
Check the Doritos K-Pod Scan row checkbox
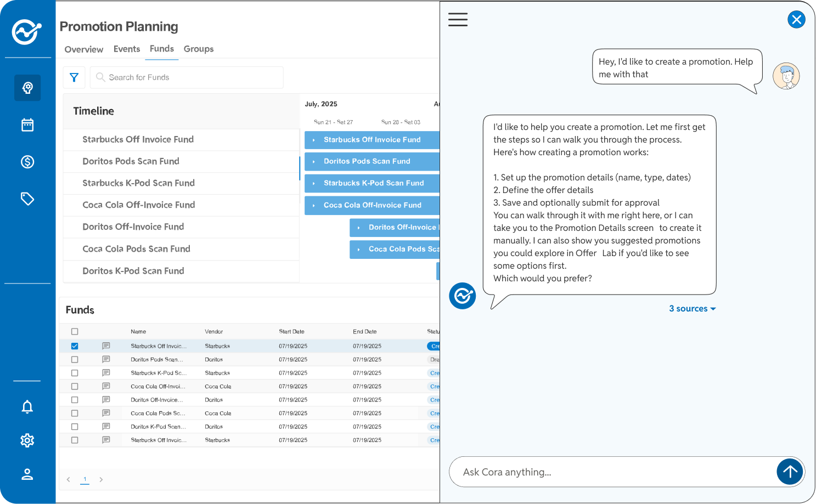75,427
